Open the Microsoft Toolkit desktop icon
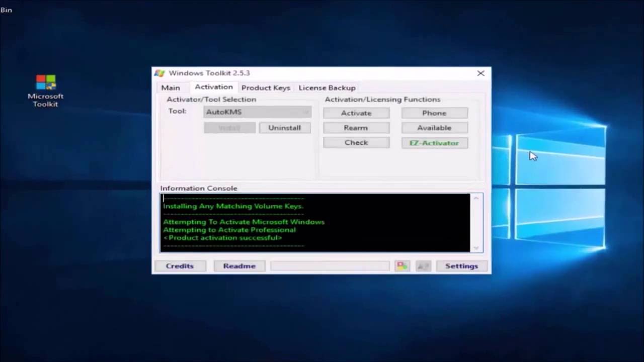 [x=45, y=91]
